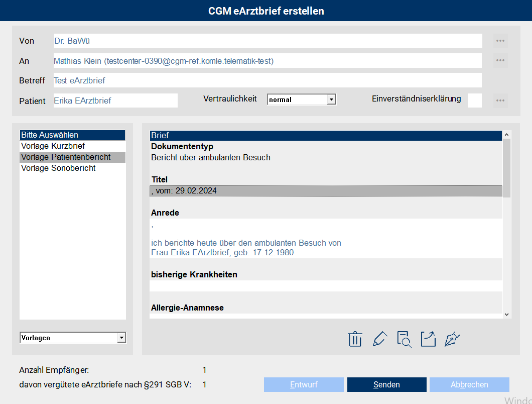Cancel with the Abbrechen button
This screenshot has width=532, height=404.
[469, 384]
